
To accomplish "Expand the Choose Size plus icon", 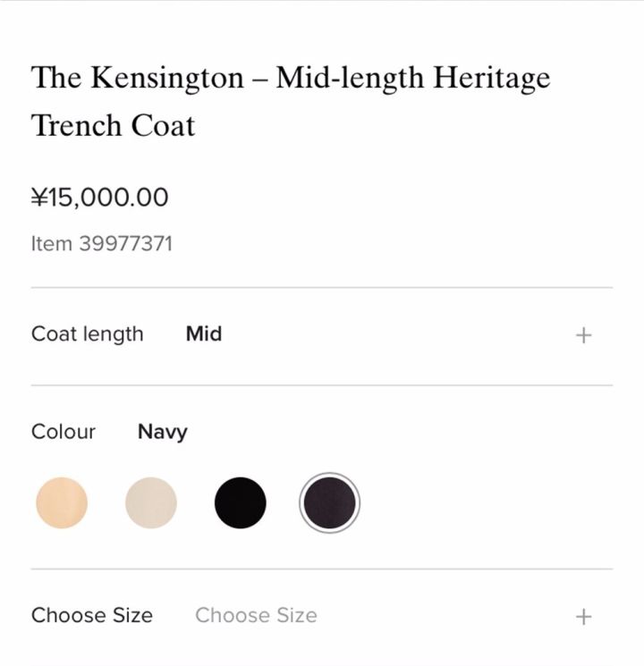I will pos(583,616).
